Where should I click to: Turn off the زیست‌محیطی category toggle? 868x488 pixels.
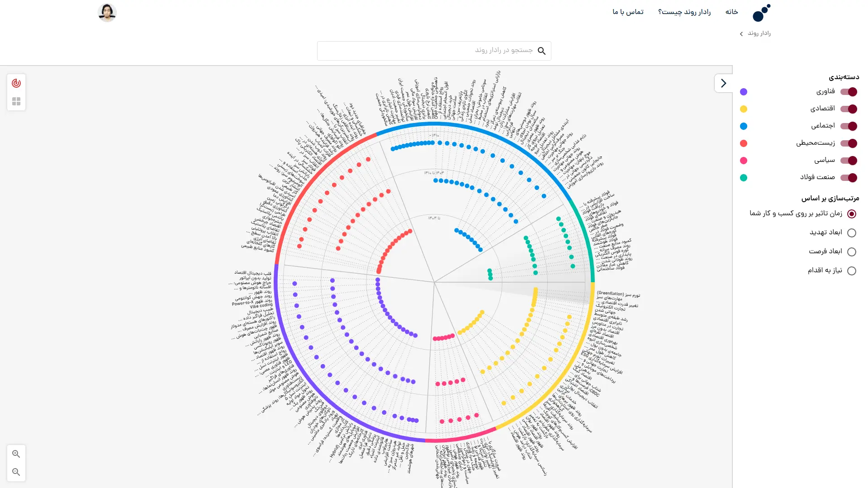849,143
